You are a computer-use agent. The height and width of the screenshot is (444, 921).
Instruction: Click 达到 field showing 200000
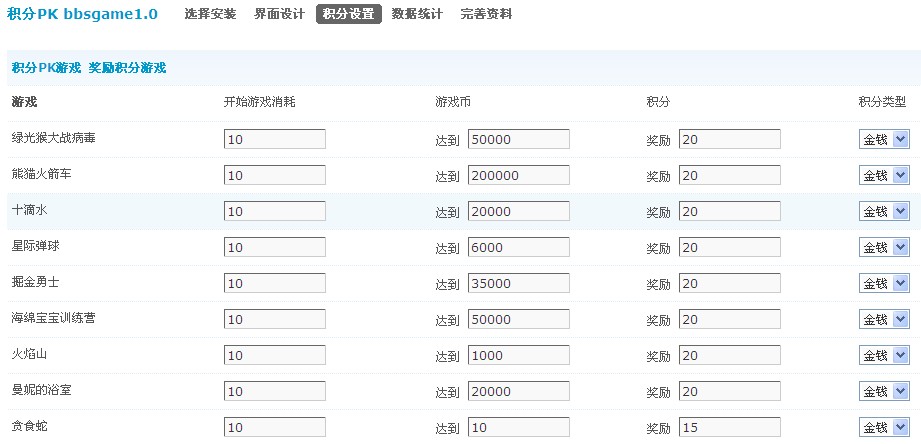tap(519, 176)
